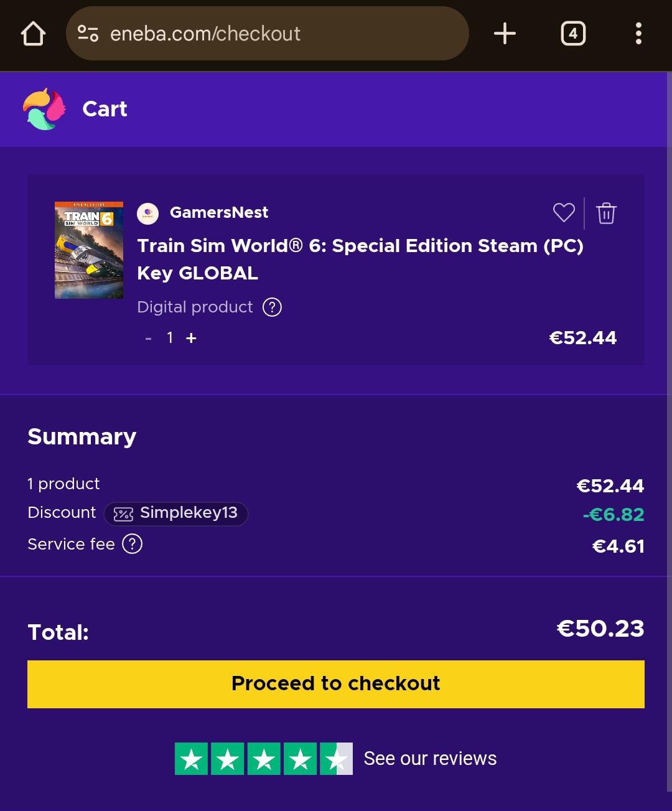The image size is (672, 811).
Task: Open a new browser tab
Action: coord(505,34)
